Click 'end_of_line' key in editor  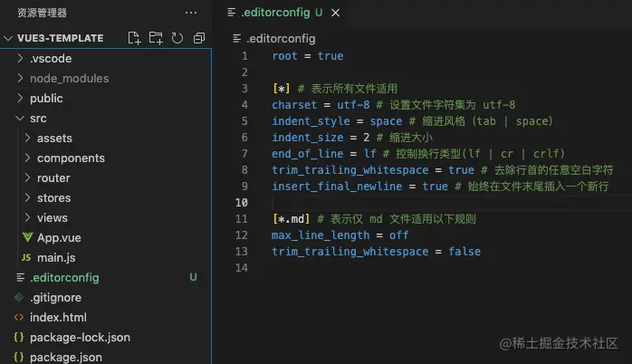pos(308,154)
